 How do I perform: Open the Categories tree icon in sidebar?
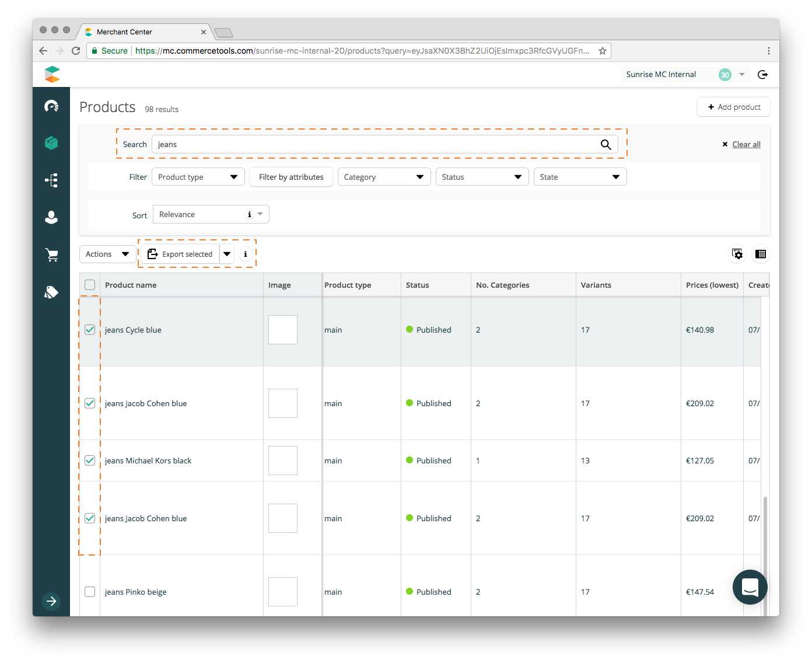(x=51, y=180)
